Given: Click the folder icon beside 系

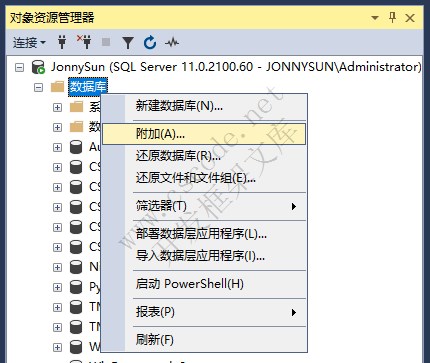Looking at the screenshot, I should click(x=76, y=107).
